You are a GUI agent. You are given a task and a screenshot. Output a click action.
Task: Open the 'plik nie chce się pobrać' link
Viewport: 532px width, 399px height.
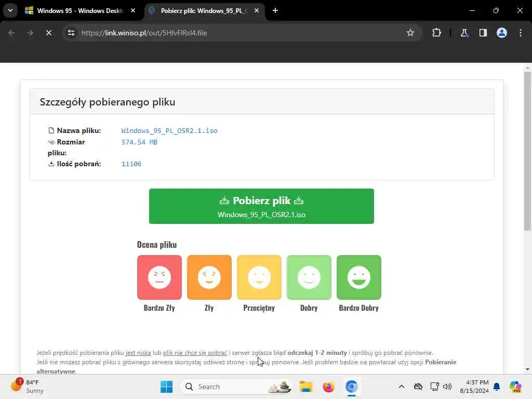click(x=195, y=353)
